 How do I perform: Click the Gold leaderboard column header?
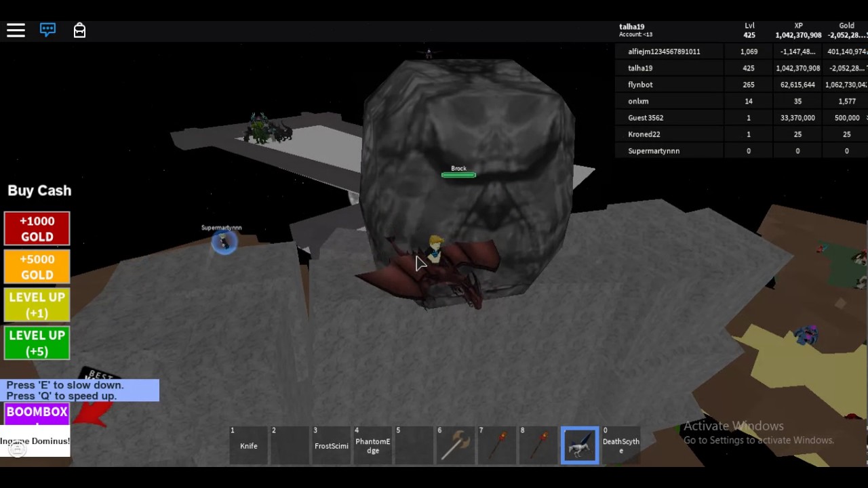point(846,26)
